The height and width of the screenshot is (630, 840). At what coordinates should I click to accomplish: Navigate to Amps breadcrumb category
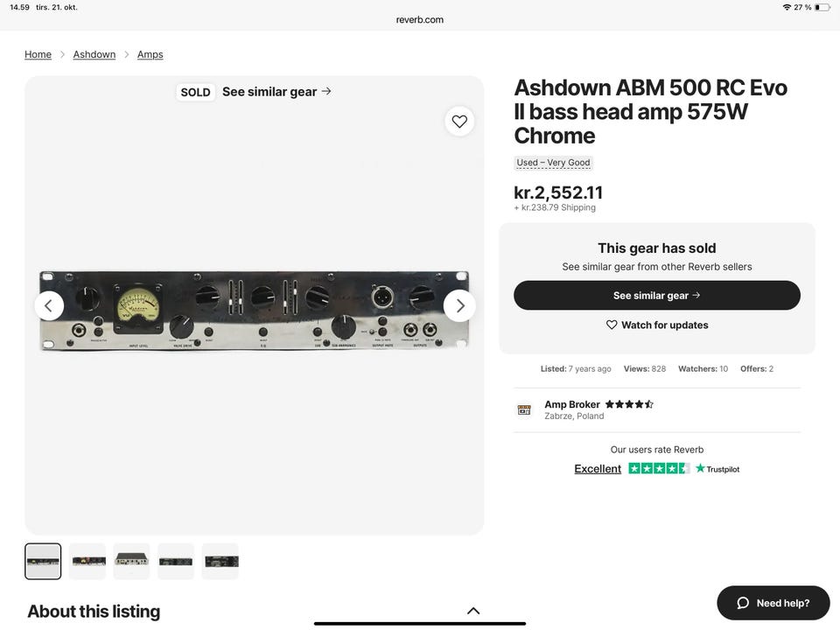point(150,54)
